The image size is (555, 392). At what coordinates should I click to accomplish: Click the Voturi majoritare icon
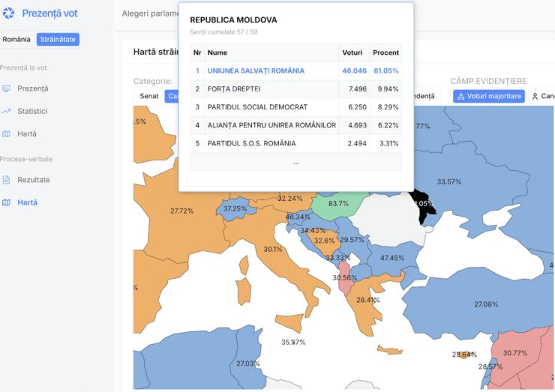460,97
